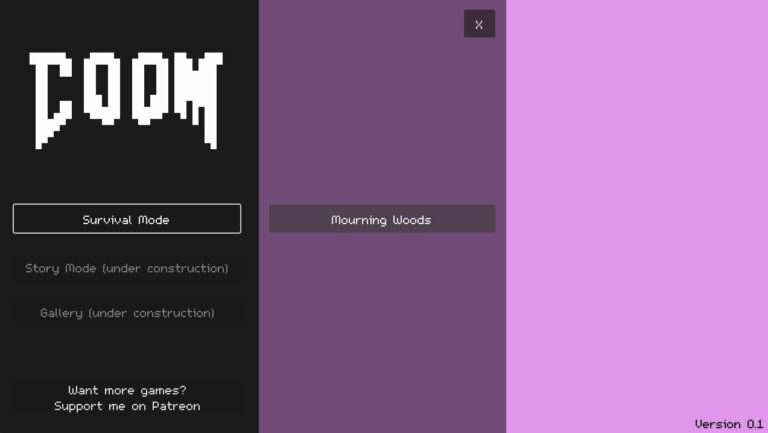Viewport: 768px width, 433px height.
Task: Open the Gallery (under construction) entry
Action: 126,313
